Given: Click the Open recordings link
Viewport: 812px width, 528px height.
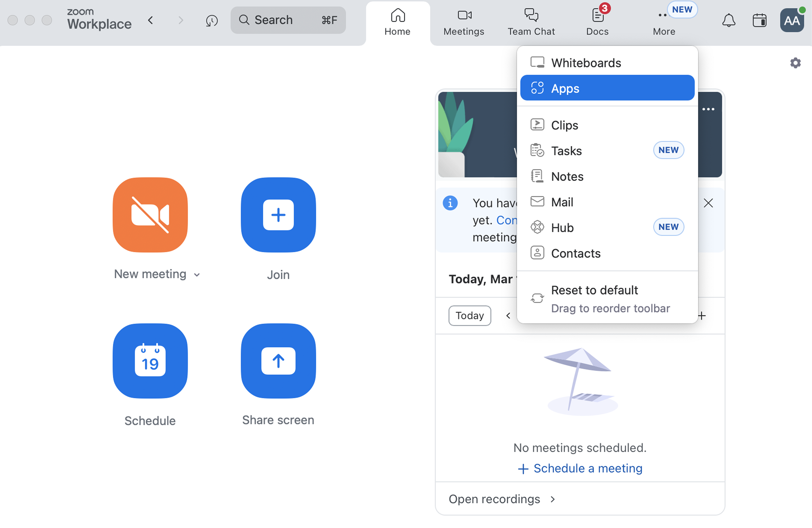Looking at the screenshot, I should (x=494, y=499).
